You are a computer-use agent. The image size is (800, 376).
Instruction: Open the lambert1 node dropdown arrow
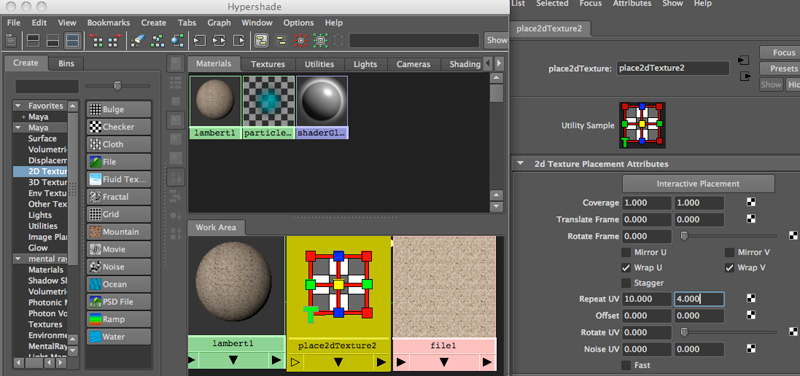point(234,360)
